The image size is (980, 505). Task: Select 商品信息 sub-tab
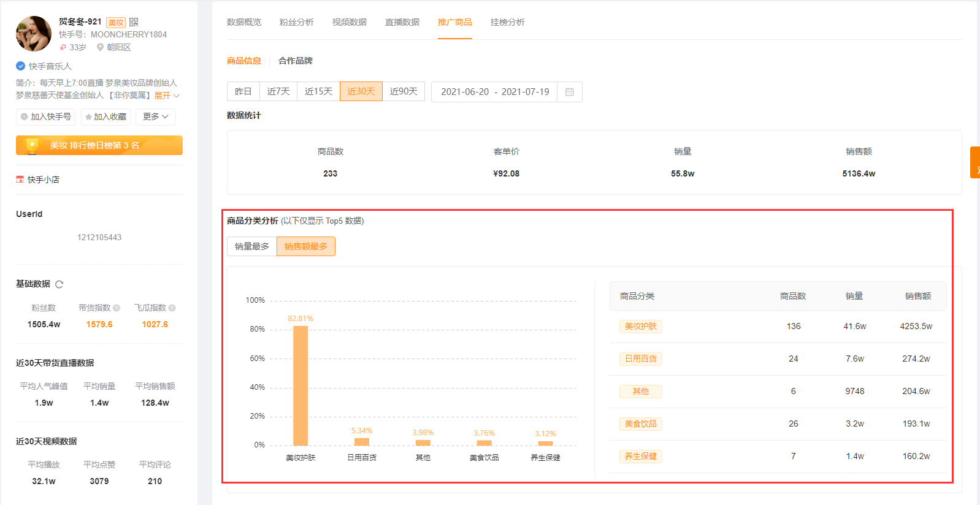[244, 61]
